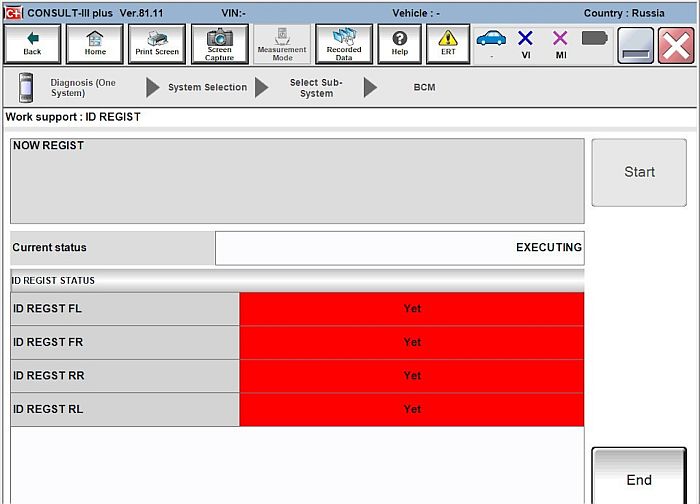Screen dimensions: 700x504
Task: Click the EXECUTING current status field
Action: tap(400, 248)
